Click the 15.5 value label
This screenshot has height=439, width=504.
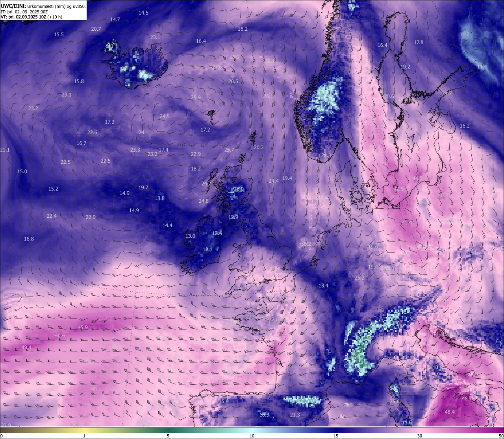59,34
